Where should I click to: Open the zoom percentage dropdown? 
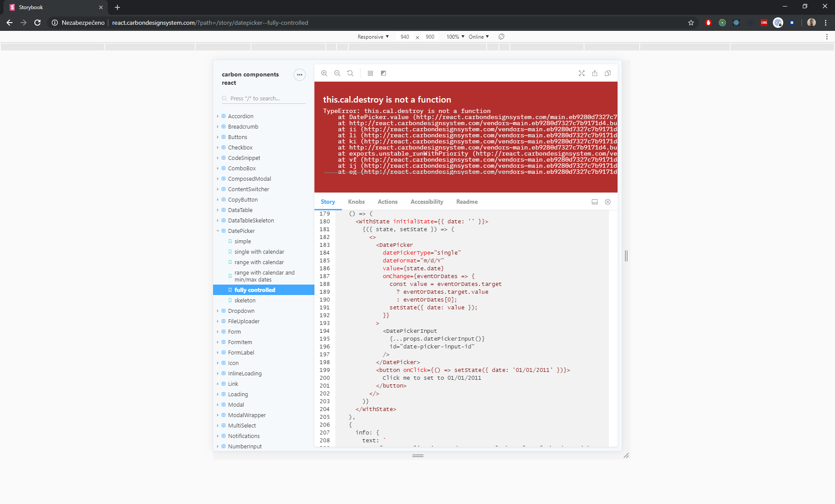tap(454, 36)
